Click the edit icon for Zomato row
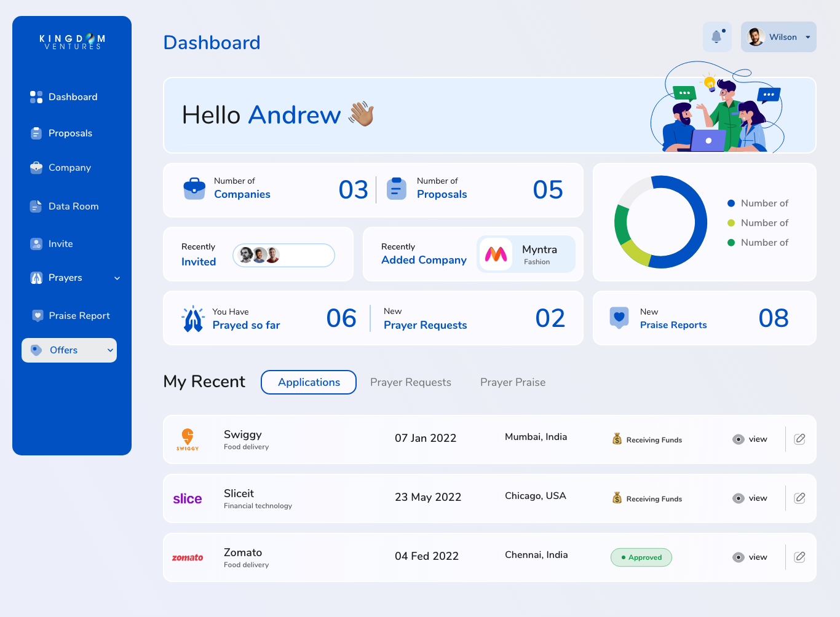Image resolution: width=840 pixels, height=617 pixels. coord(799,557)
